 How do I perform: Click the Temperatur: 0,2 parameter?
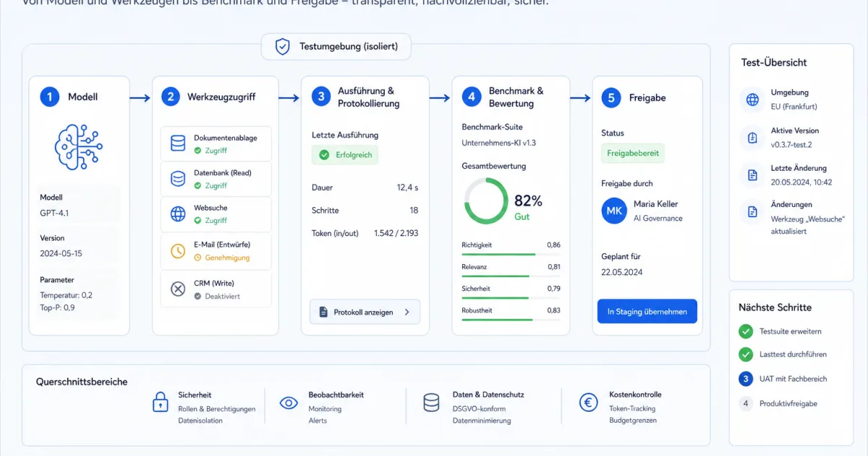[x=66, y=295]
